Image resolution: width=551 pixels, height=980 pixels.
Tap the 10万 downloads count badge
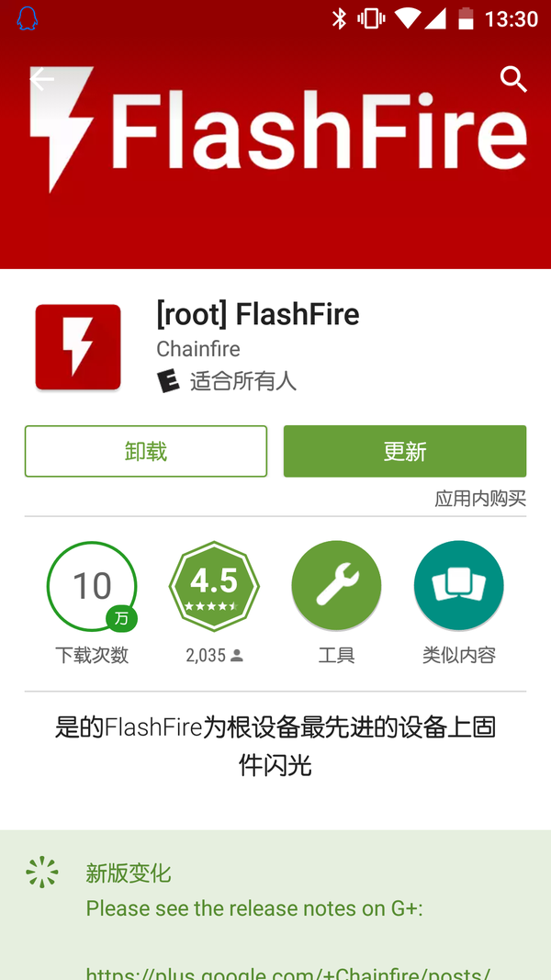pos(92,586)
